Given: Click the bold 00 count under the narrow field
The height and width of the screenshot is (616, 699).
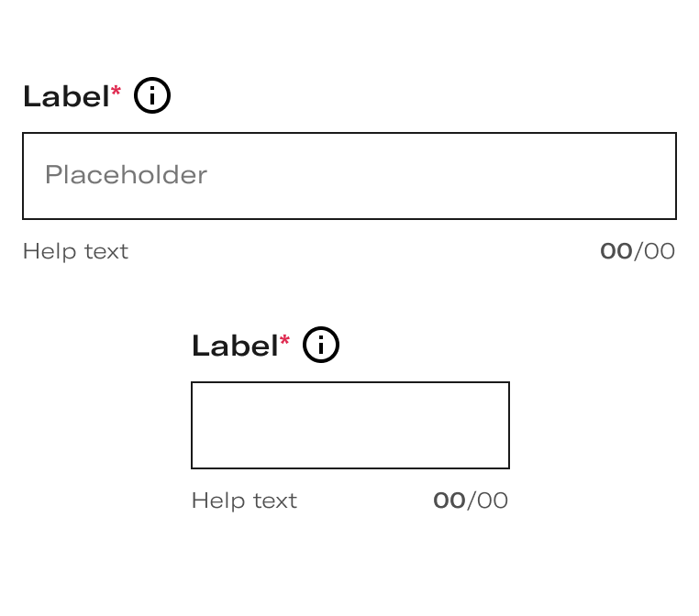Looking at the screenshot, I should point(449,500).
